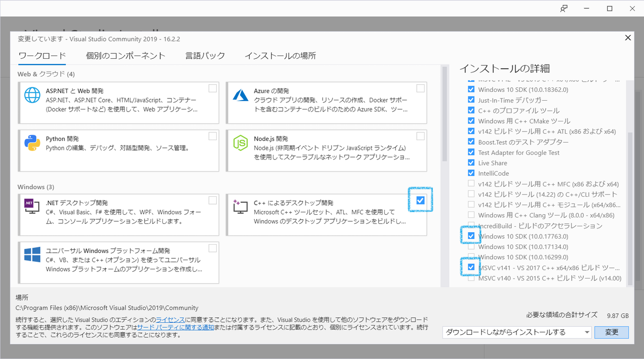Uncheck Test Adapter for Google Test
Image resolution: width=644 pixels, height=359 pixels.
471,152
